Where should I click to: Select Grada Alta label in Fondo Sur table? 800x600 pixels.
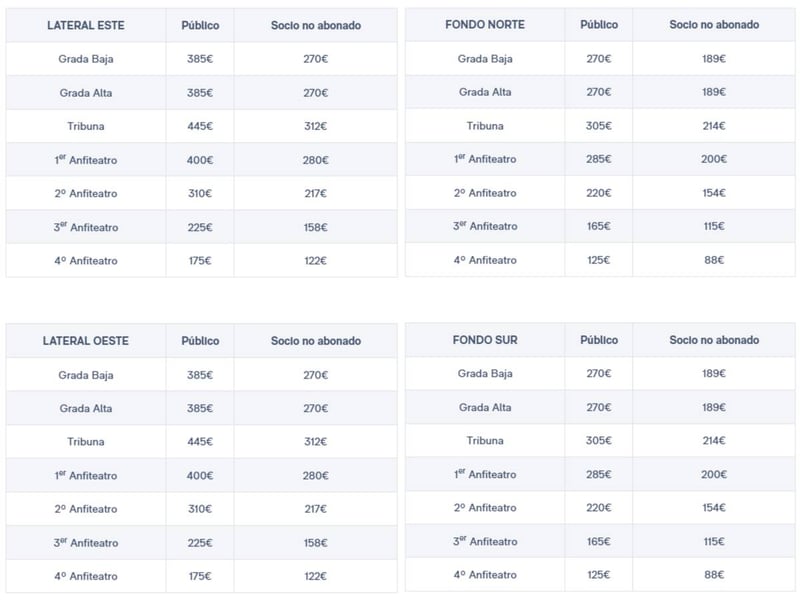485,407
